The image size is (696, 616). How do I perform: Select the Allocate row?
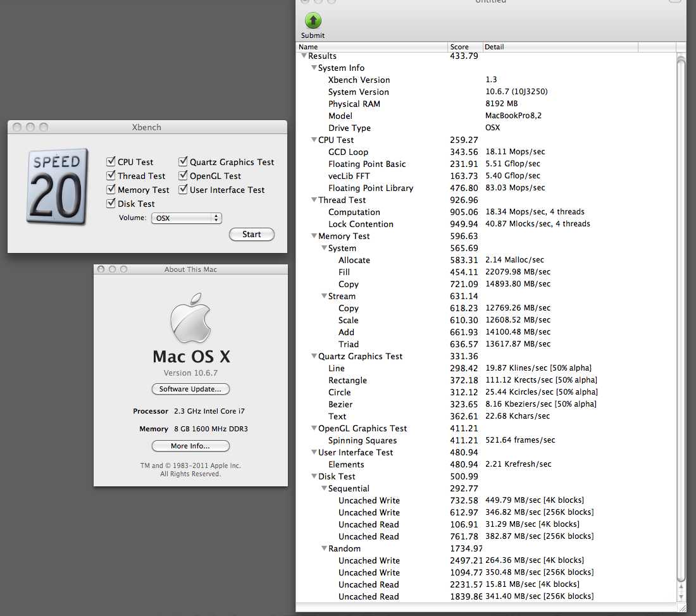pyautogui.click(x=486, y=260)
